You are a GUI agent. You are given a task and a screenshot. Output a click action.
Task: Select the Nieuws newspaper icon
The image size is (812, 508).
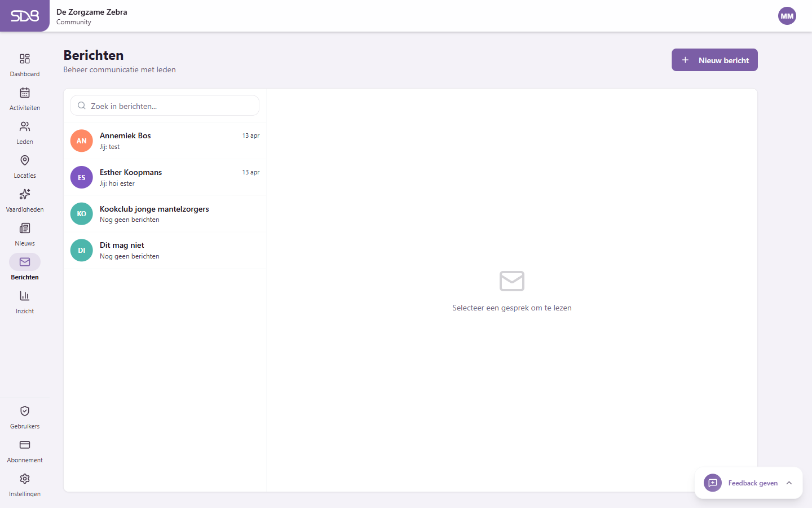[25, 228]
